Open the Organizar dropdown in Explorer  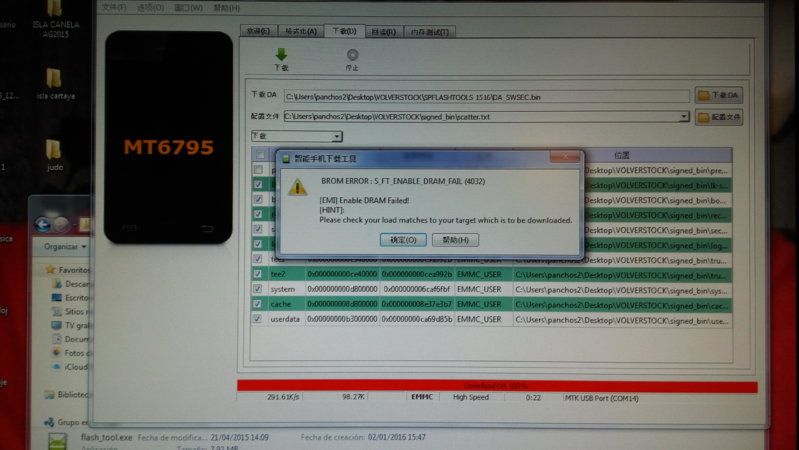pos(65,247)
